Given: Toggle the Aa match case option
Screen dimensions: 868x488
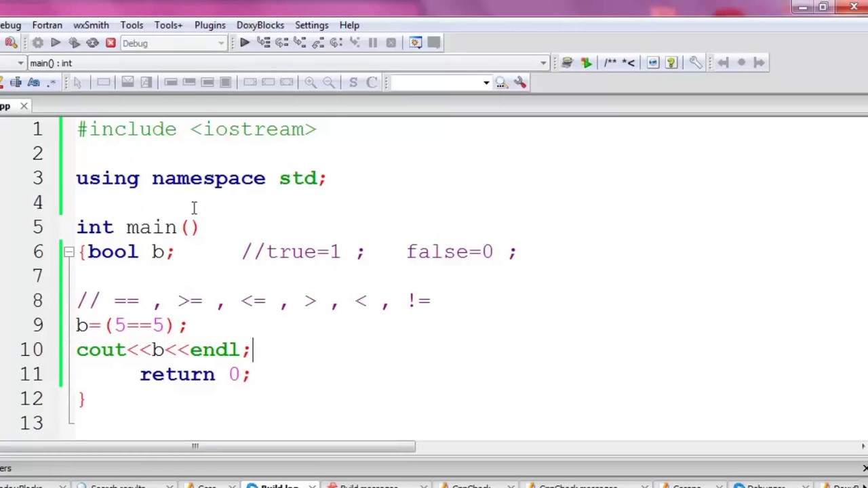Looking at the screenshot, I should pyautogui.click(x=33, y=82).
